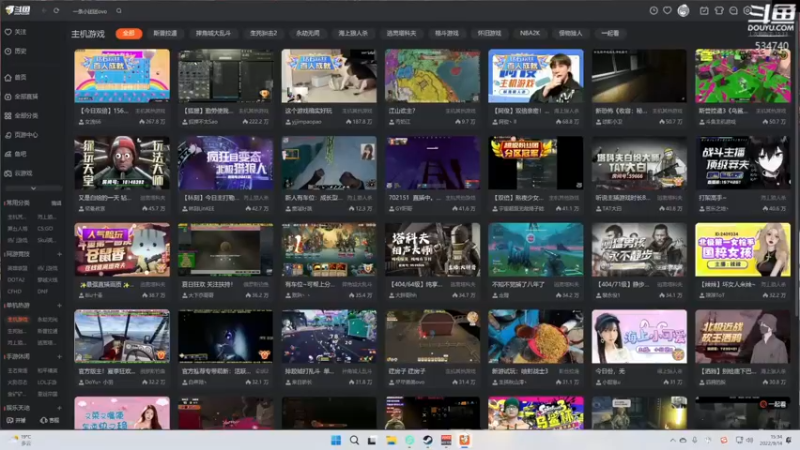Expand 娱乐天地 section with plus button
The width and height of the screenshot is (800, 450).
[59, 408]
